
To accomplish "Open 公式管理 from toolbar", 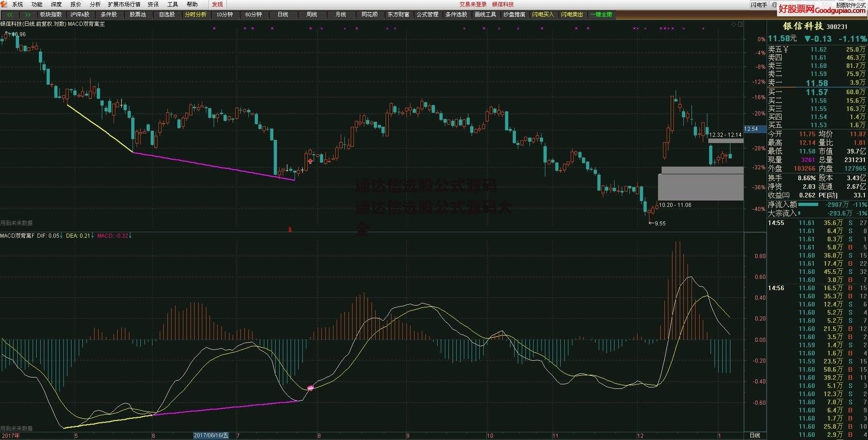I will pyautogui.click(x=427, y=14).
